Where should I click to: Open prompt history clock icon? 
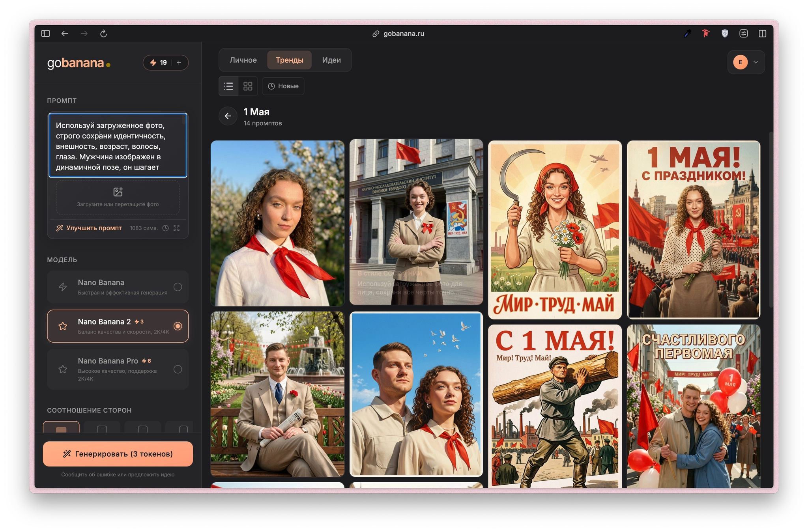pos(166,228)
